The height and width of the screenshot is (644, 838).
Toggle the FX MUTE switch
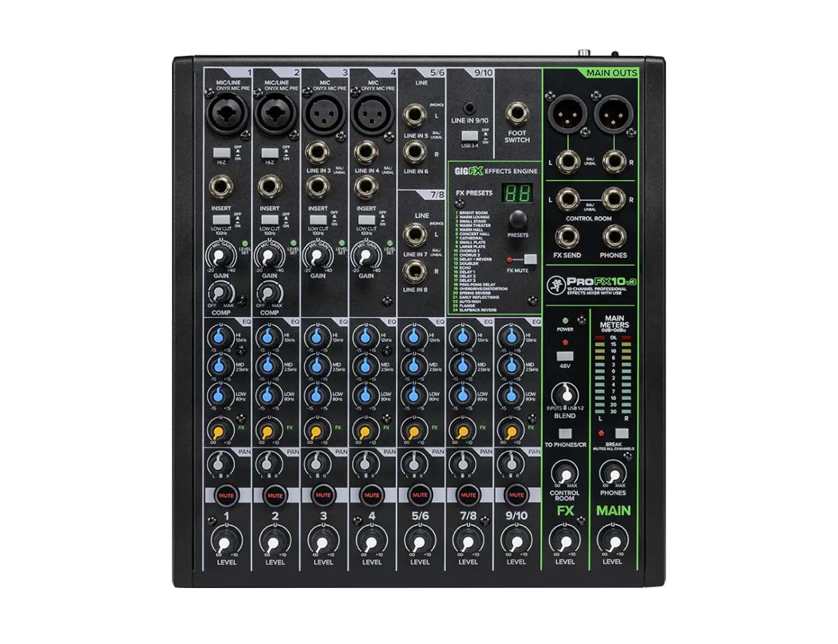point(531,260)
